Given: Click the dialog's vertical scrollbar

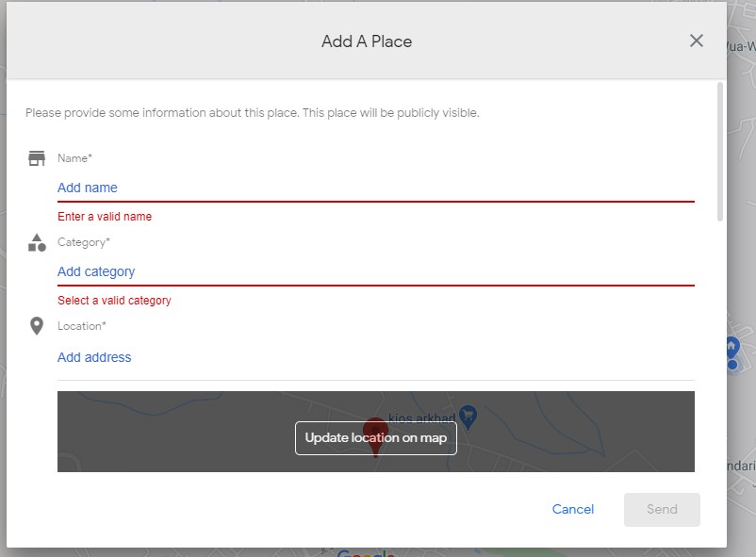Looking at the screenshot, I should (720, 151).
